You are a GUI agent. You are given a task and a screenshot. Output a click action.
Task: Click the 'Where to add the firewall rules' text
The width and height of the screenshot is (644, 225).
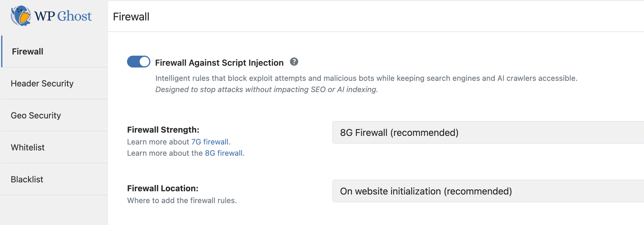[182, 200]
